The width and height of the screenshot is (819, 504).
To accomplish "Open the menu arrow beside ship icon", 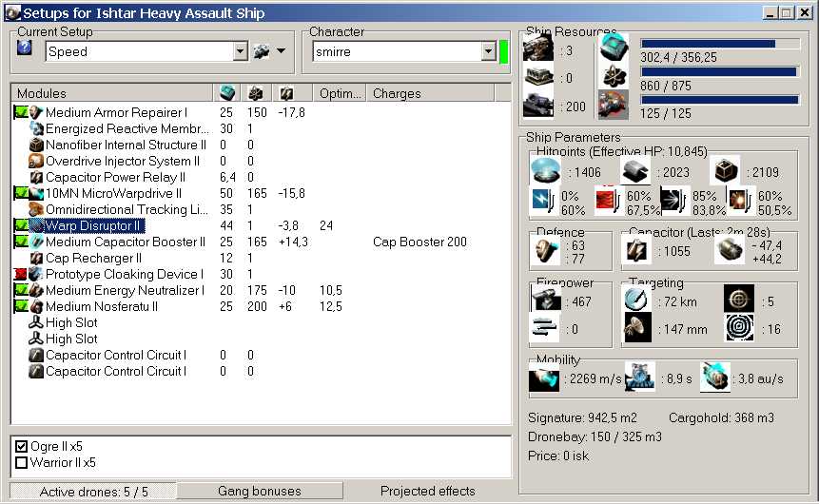I will 281,51.
